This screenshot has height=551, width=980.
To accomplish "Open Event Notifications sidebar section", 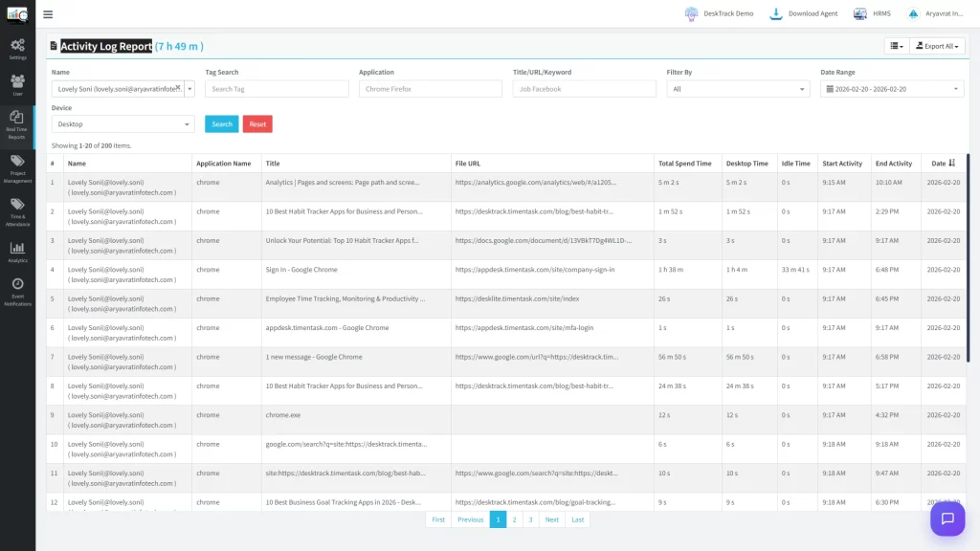I will tap(17, 293).
